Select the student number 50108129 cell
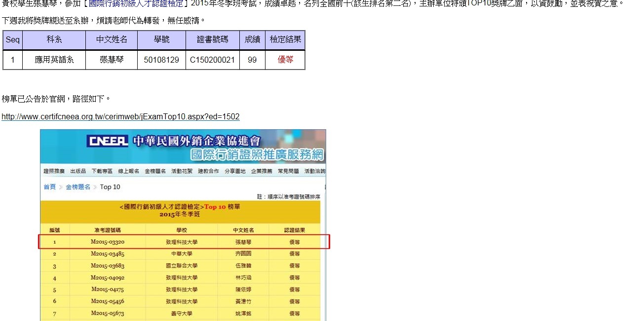The height and width of the screenshot is (321, 644). point(161,60)
